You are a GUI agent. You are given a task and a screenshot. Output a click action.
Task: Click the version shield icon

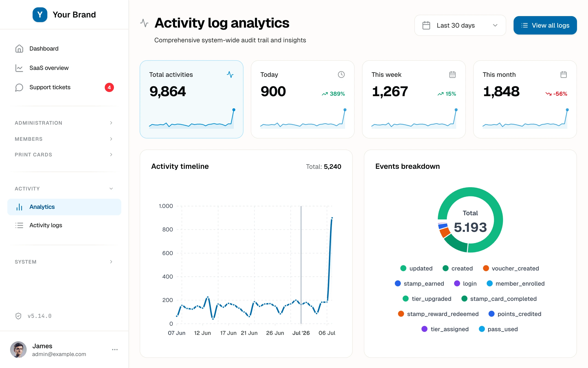[18, 316]
